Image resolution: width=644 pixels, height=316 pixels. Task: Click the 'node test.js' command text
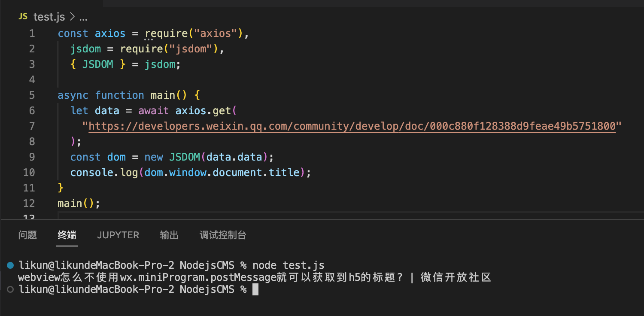click(x=288, y=265)
